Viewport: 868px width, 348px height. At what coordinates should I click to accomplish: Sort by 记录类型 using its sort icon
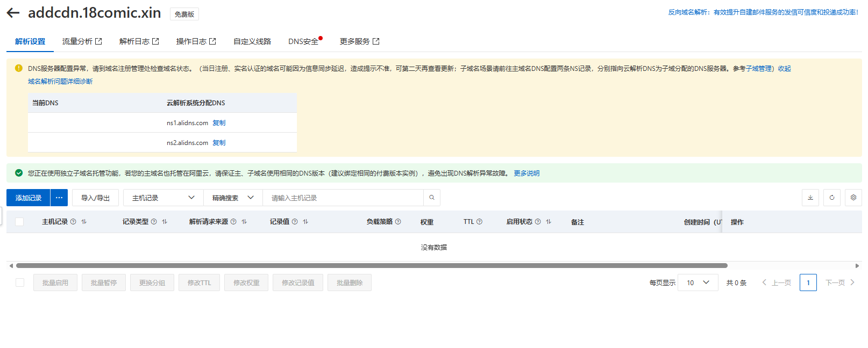pos(165,222)
